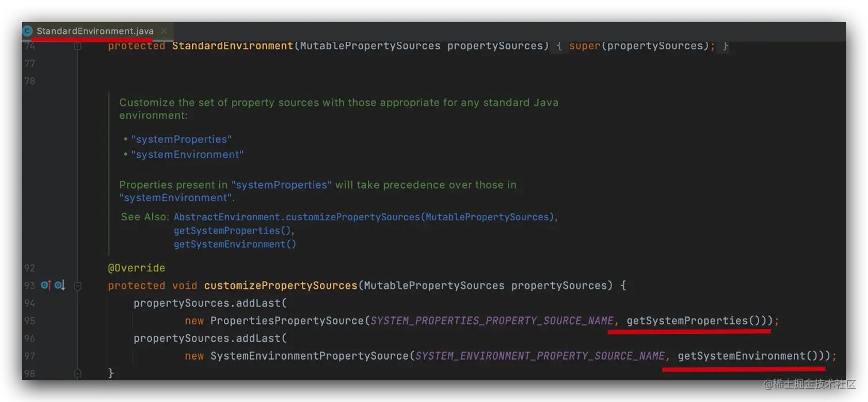
Task: Collapse the customizePropertySources method at line 93
Action: point(77,286)
